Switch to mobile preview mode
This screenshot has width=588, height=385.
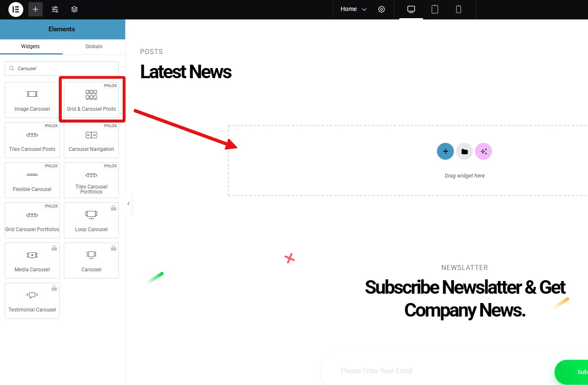point(459,9)
